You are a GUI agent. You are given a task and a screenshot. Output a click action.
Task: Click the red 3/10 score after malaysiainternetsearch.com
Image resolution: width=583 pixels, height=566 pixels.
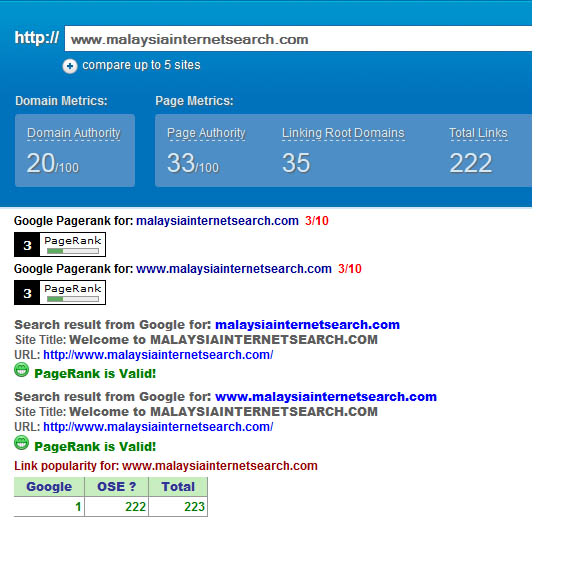pos(317,221)
